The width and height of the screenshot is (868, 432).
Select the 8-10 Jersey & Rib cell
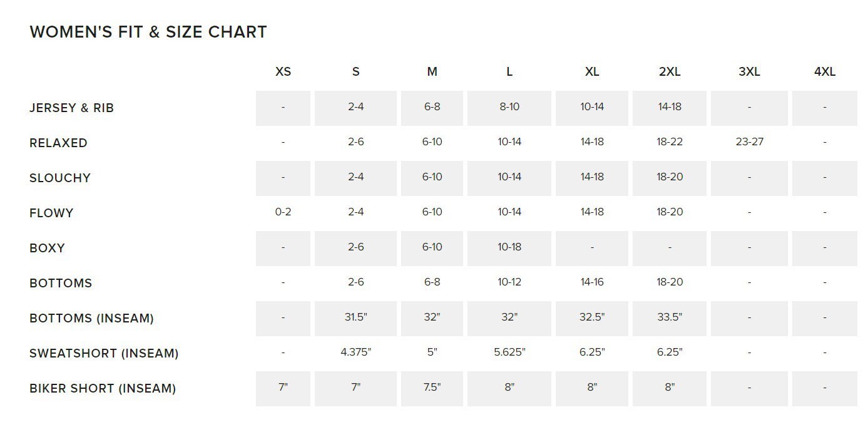(509, 107)
